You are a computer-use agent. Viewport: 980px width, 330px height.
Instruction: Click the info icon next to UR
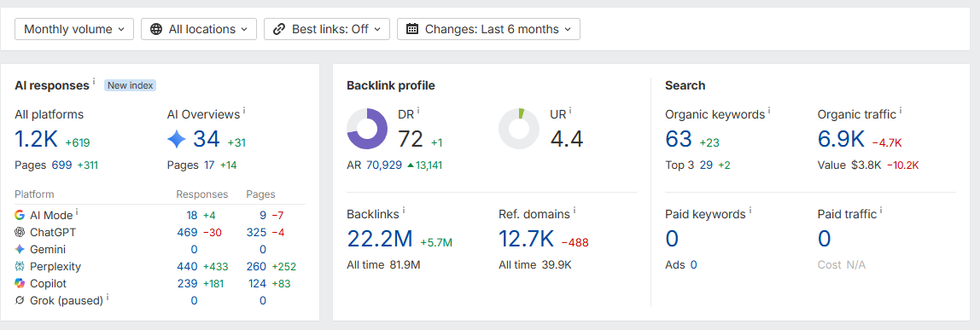(x=570, y=111)
